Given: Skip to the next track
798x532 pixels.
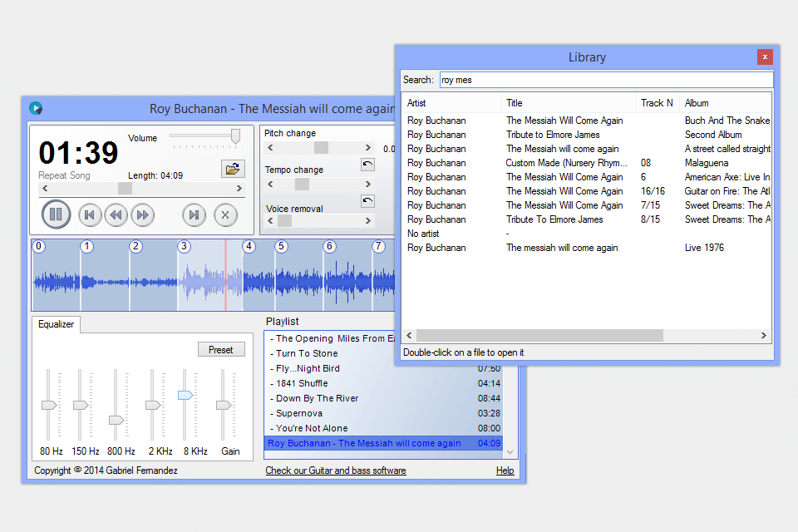Looking at the screenshot, I should coord(194,215).
